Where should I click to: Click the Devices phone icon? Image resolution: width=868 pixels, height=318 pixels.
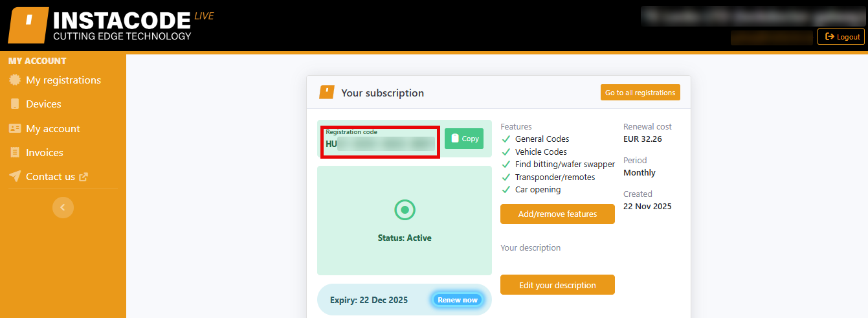pyautogui.click(x=15, y=104)
